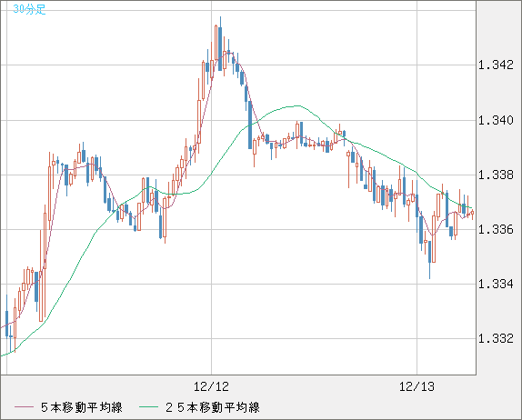Screen dimensions: 522x420
Task: Click the 1.342 price axis label
Action: click(496, 65)
